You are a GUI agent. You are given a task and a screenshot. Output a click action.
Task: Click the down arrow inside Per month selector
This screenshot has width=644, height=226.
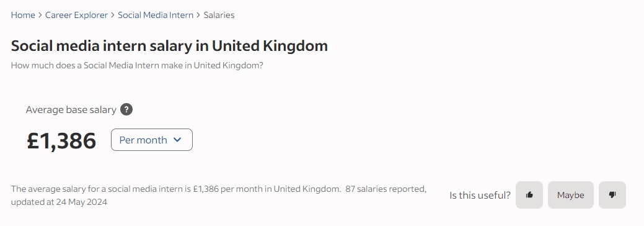pyautogui.click(x=177, y=140)
